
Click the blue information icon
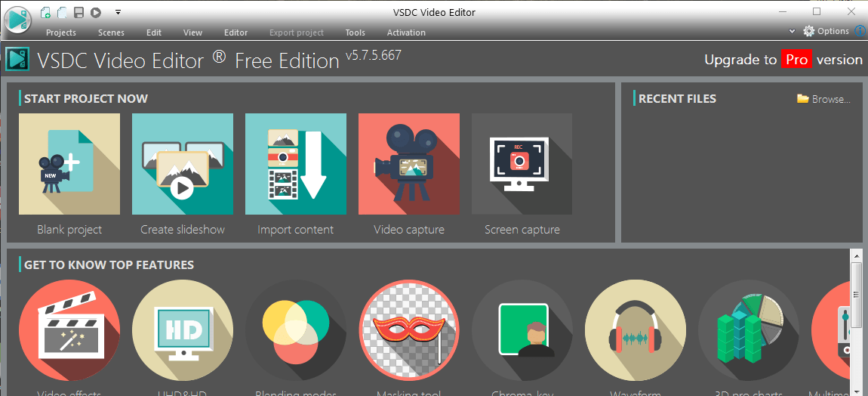(860, 31)
